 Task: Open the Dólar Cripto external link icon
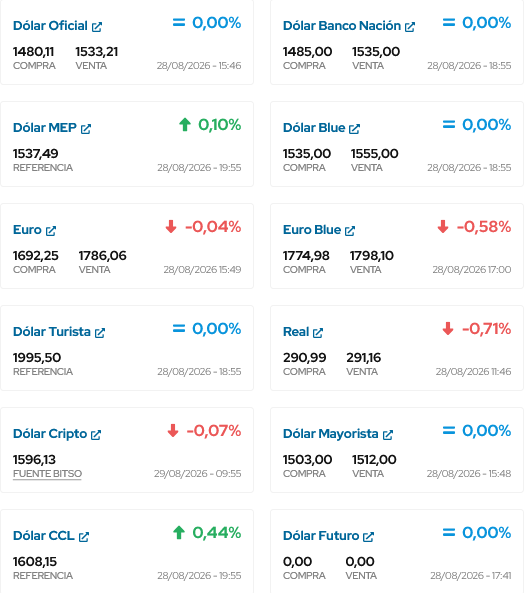pos(96,435)
